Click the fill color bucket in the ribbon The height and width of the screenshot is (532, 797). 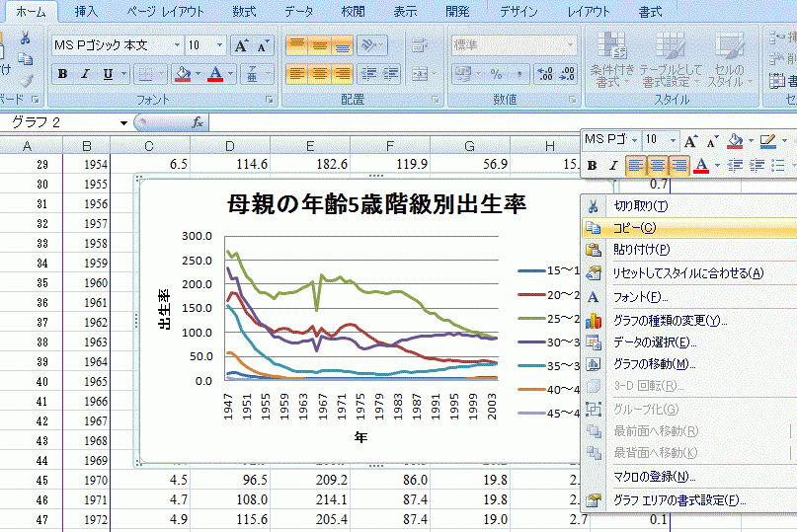pos(181,74)
